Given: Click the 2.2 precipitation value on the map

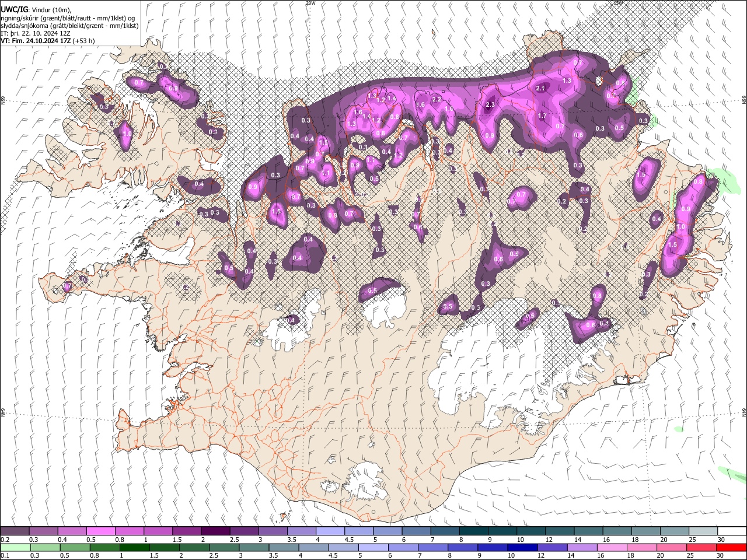Looking at the screenshot, I should click(436, 99).
